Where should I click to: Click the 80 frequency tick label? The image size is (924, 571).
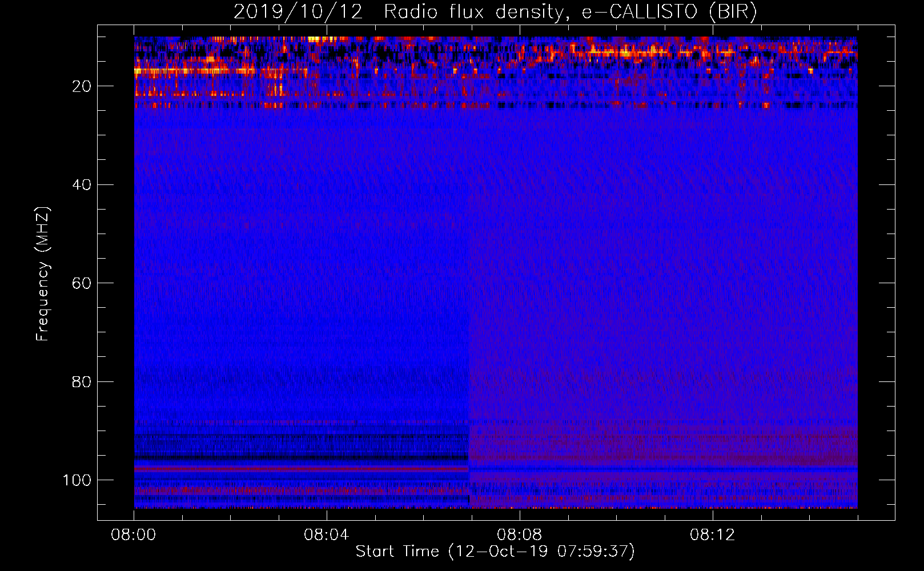[x=82, y=381]
